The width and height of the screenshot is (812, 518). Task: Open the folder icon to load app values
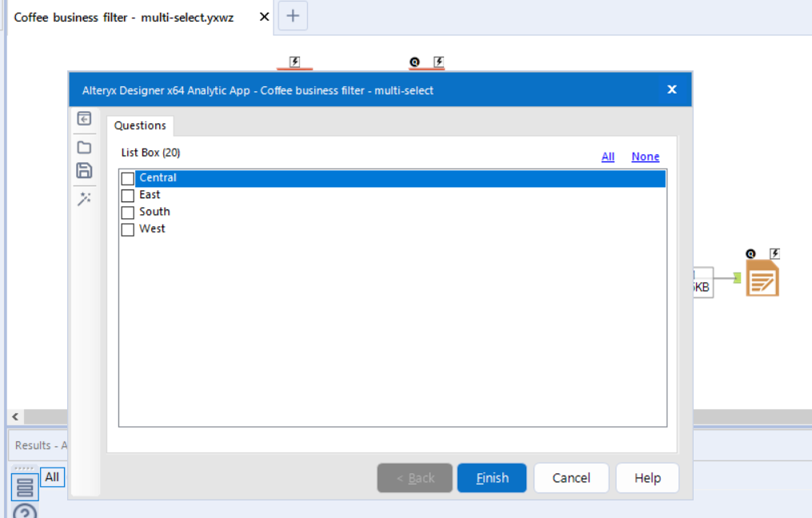(x=84, y=145)
